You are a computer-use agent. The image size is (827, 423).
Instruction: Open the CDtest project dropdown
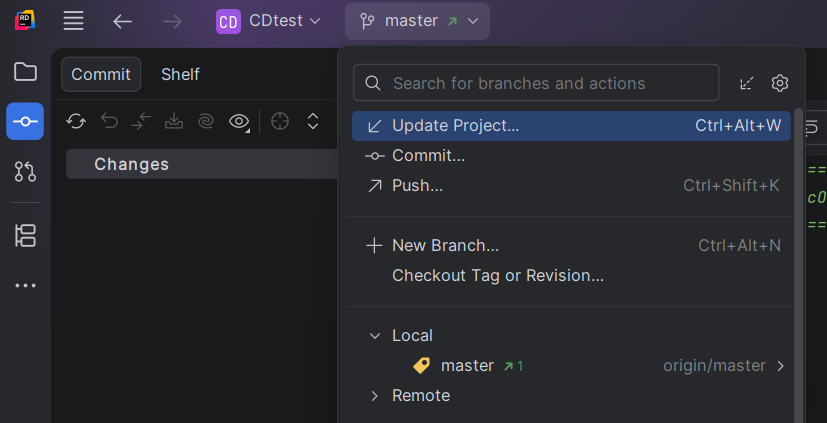click(x=268, y=21)
